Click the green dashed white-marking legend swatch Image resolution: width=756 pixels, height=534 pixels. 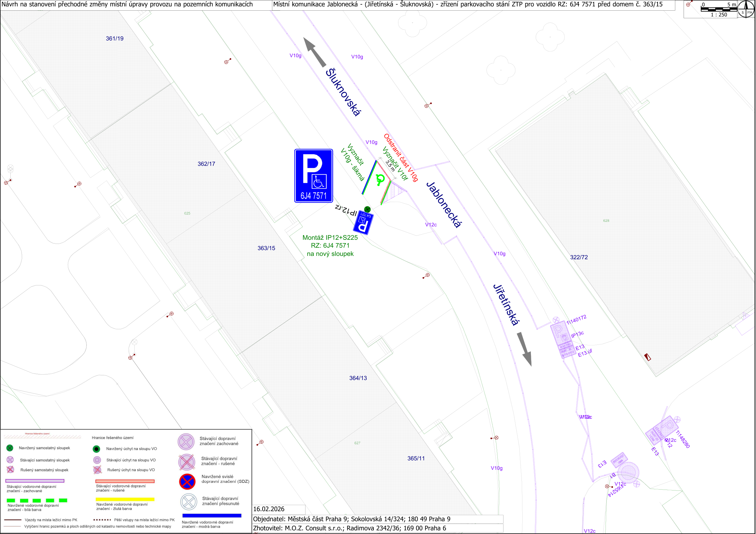tap(37, 501)
